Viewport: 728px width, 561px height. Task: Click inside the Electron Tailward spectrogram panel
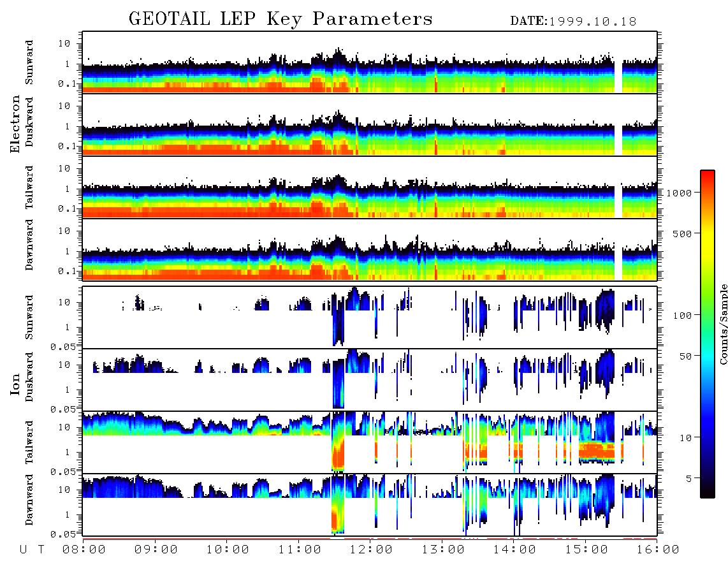(x=370, y=187)
